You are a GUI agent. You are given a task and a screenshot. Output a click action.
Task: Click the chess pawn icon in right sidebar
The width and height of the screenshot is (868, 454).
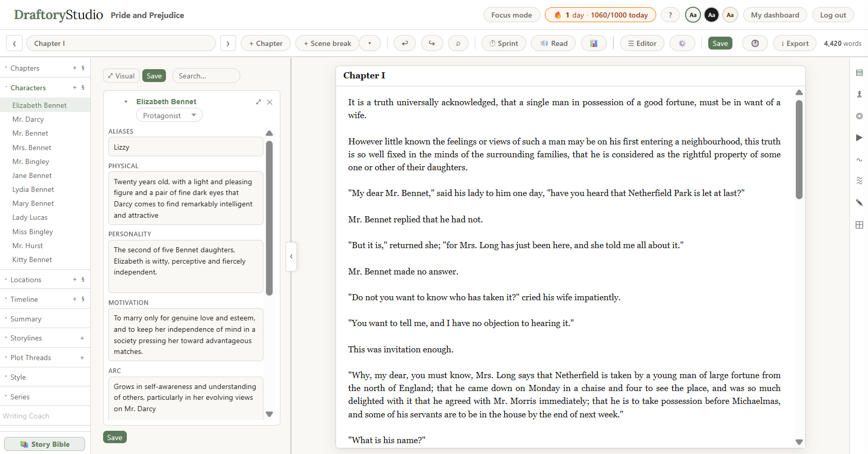[859, 94]
